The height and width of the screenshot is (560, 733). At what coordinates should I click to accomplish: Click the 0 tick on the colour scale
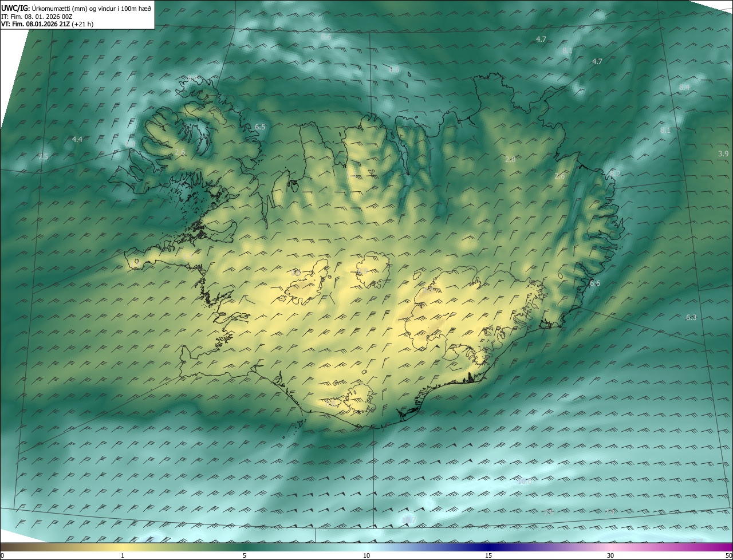(2, 555)
